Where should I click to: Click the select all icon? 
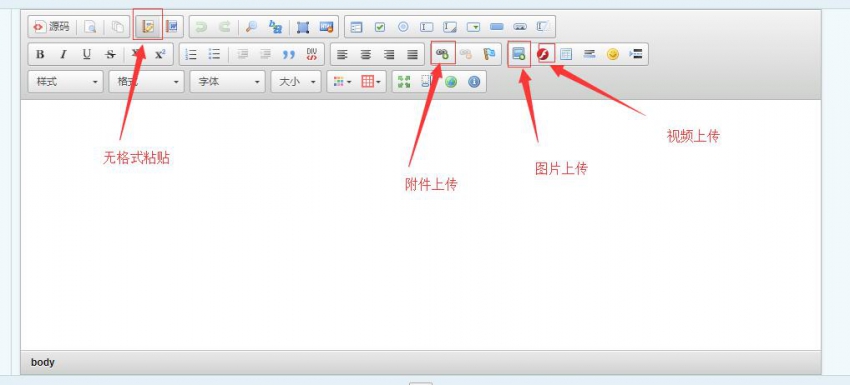tap(302, 27)
